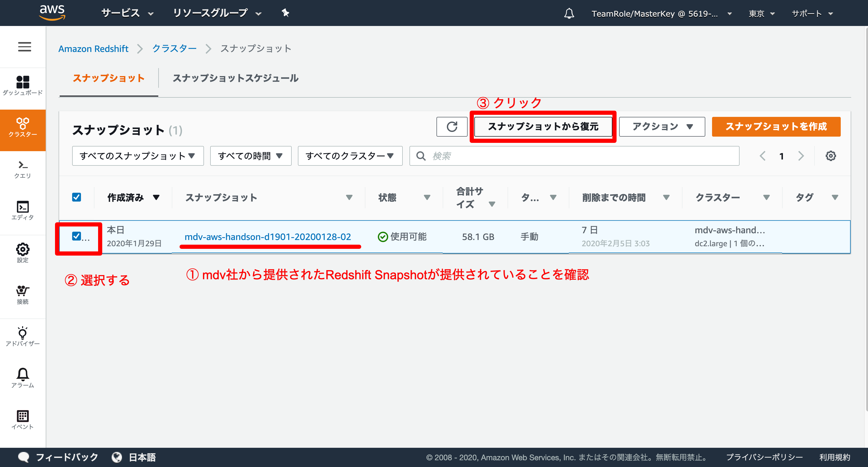Sort by 作成済み column
This screenshot has height=467, width=868.
point(156,197)
